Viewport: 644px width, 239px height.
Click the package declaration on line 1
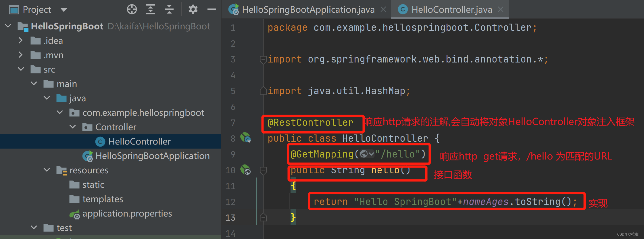pyautogui.click(x=402, y=28)
